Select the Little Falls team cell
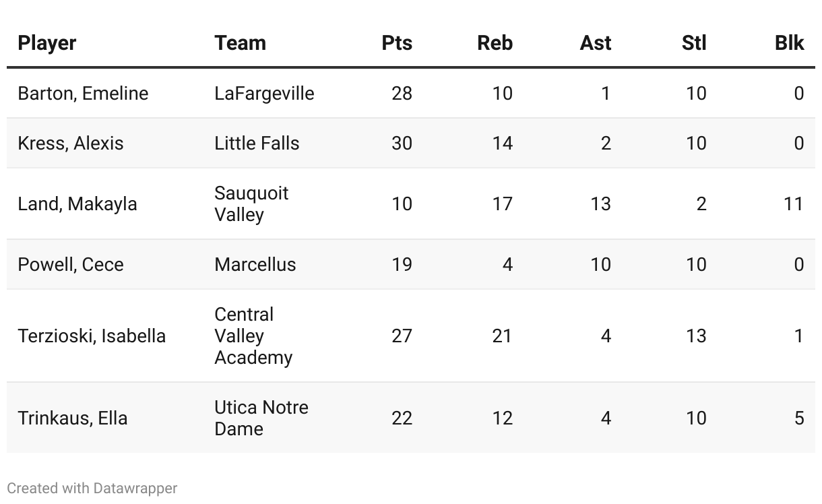The height and width of the screenshot is (504, 822). click(257, 143)
